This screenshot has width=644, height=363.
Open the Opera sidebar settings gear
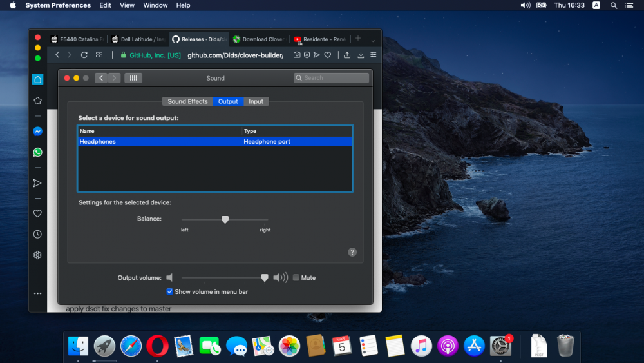pyautogui.click(x=37, y=255)
